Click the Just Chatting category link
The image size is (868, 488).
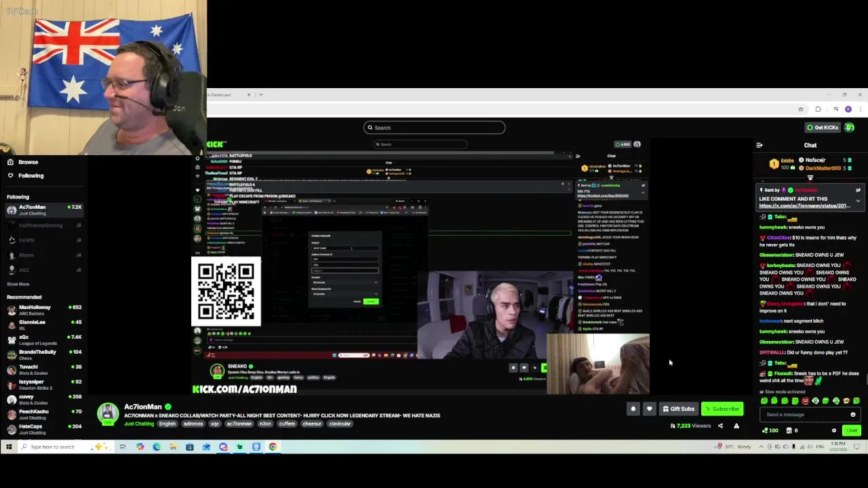click(x=139, y=424)
